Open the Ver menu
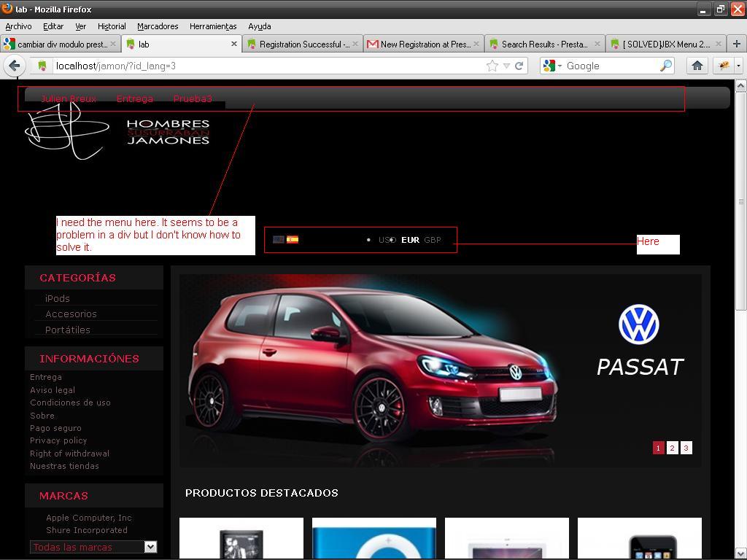This screenshot has width=747, height=560. click(x=80, y=26)
